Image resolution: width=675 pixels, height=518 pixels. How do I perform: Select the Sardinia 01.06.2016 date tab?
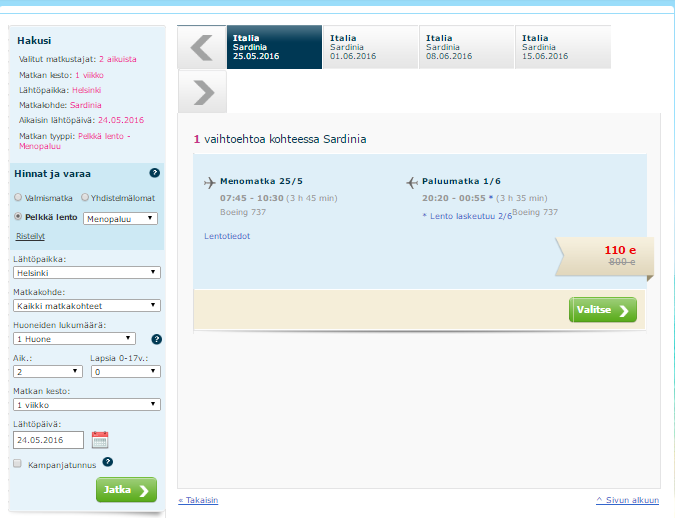pyautogui.click(x=370, y=47)
